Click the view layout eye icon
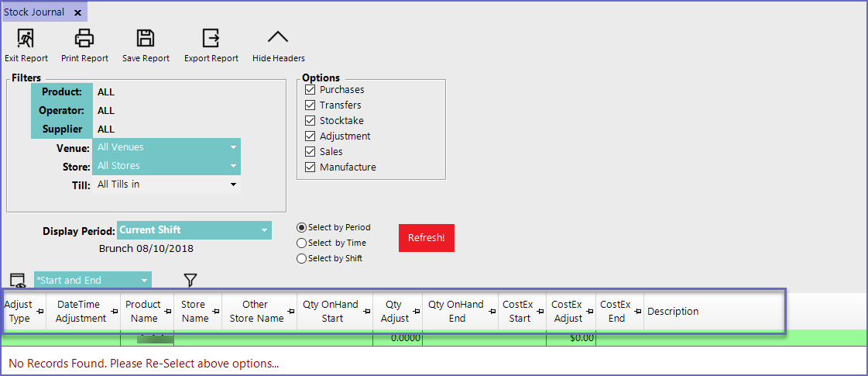 click(x=17, y=281)
